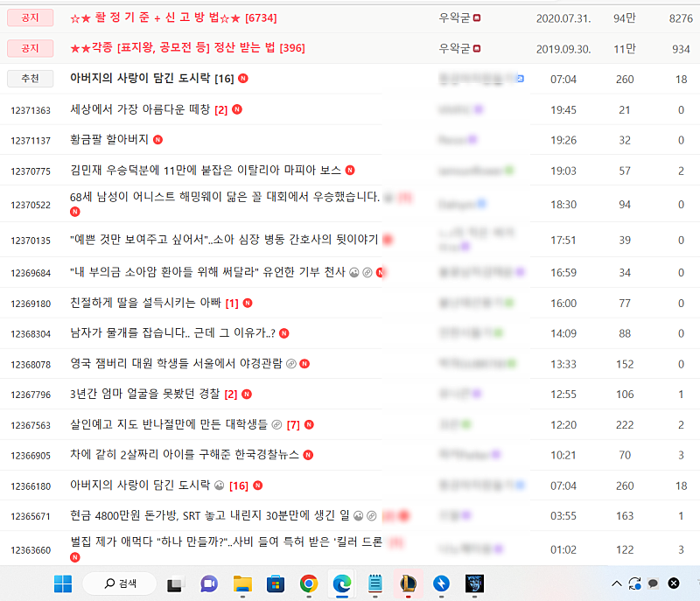The image size is (700, 601).
Task: Switch to Google Chrome in the taskbar
Action: point(308,584)
